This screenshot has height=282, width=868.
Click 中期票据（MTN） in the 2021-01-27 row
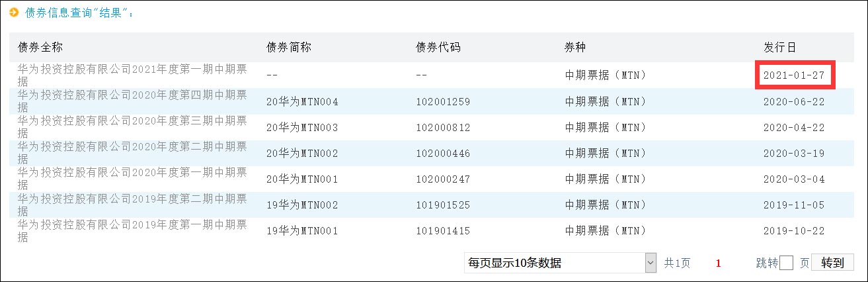click(x=605, y=75)
